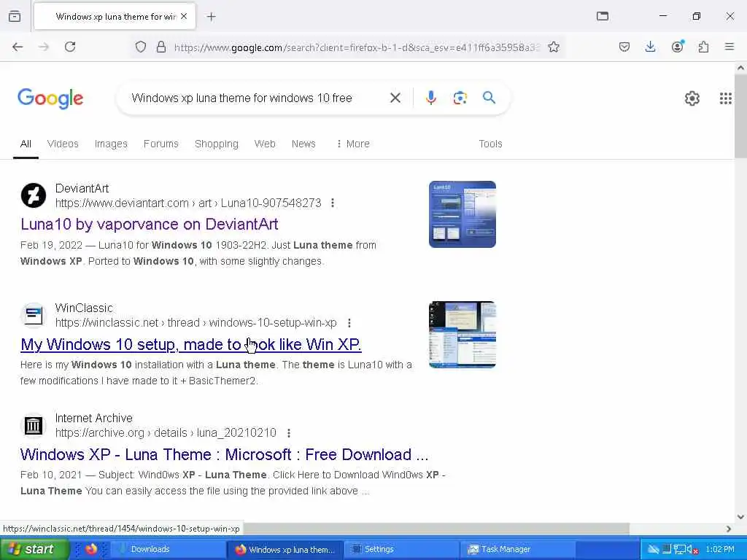Open the Firefox hamburger menu

[729, 47]
